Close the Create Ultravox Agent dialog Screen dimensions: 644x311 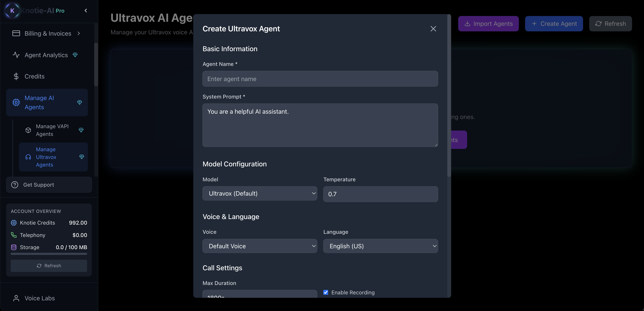[x=433, y=29]
